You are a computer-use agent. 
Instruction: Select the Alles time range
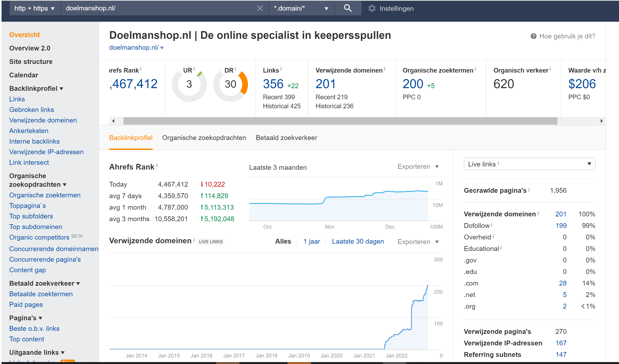[283, 241]
